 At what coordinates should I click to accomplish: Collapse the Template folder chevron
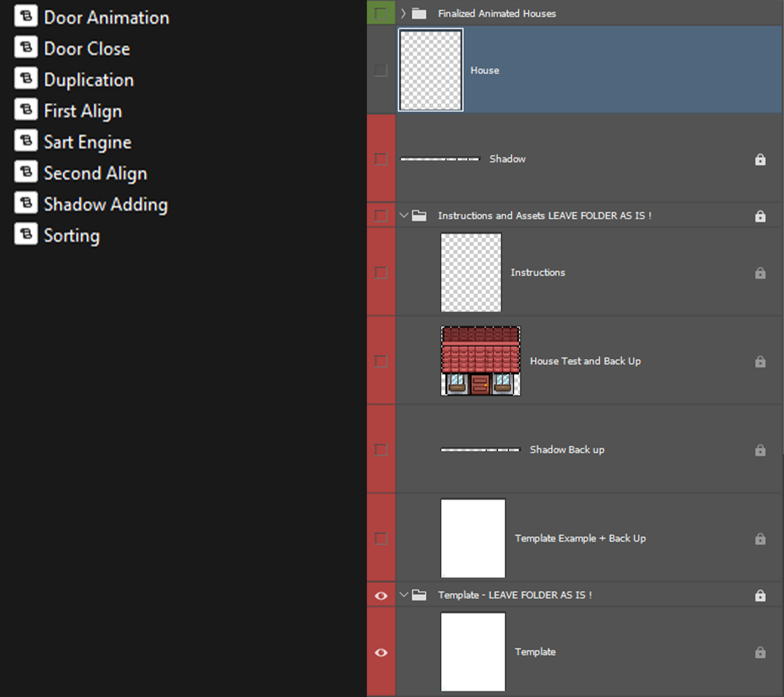coord(403,595)
